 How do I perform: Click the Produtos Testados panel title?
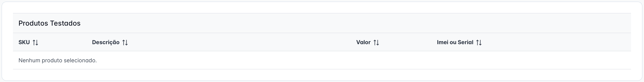pos(50,23)
